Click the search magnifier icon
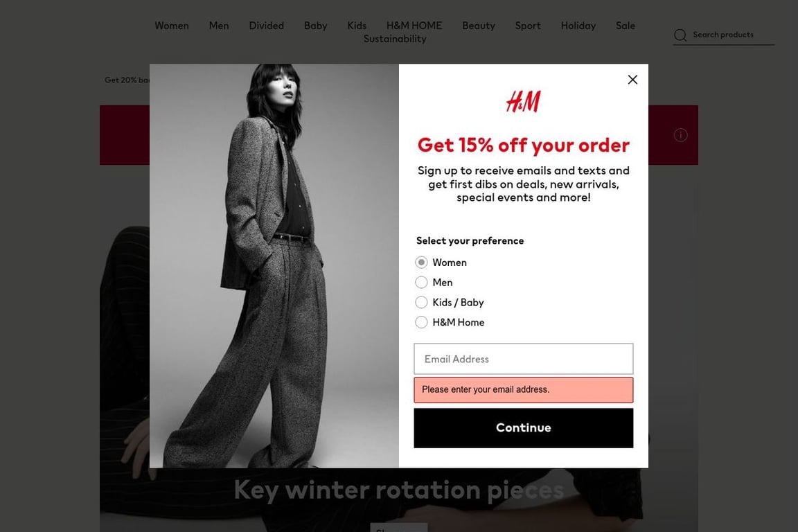This screenshot has width=798, height=532. tap(680, 35)
